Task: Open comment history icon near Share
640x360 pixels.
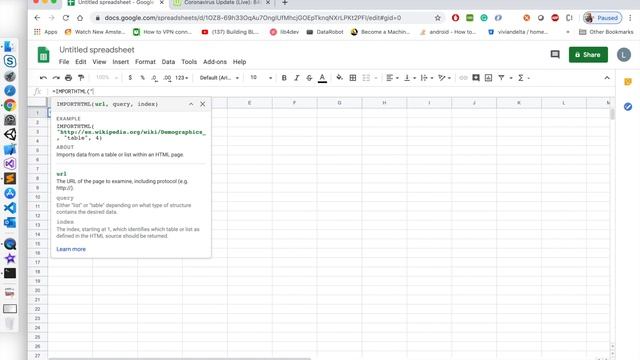Action: (555, 54)
